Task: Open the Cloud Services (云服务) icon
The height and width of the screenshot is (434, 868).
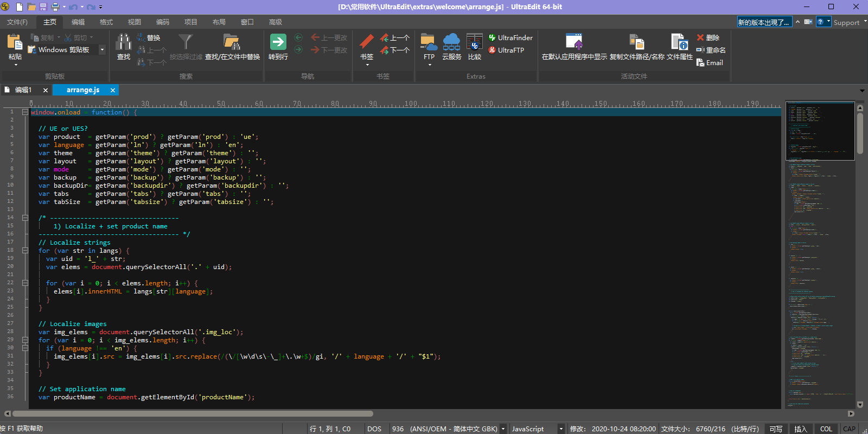Action: [451, 42]
